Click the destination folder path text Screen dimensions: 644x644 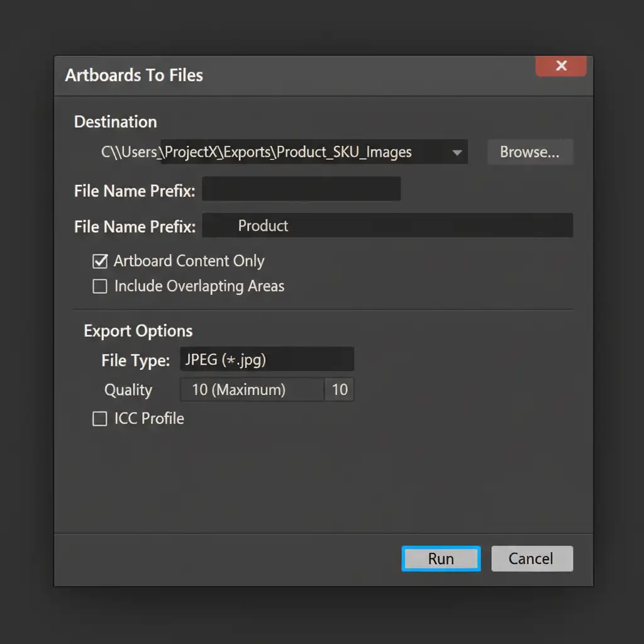coord(257,152)
